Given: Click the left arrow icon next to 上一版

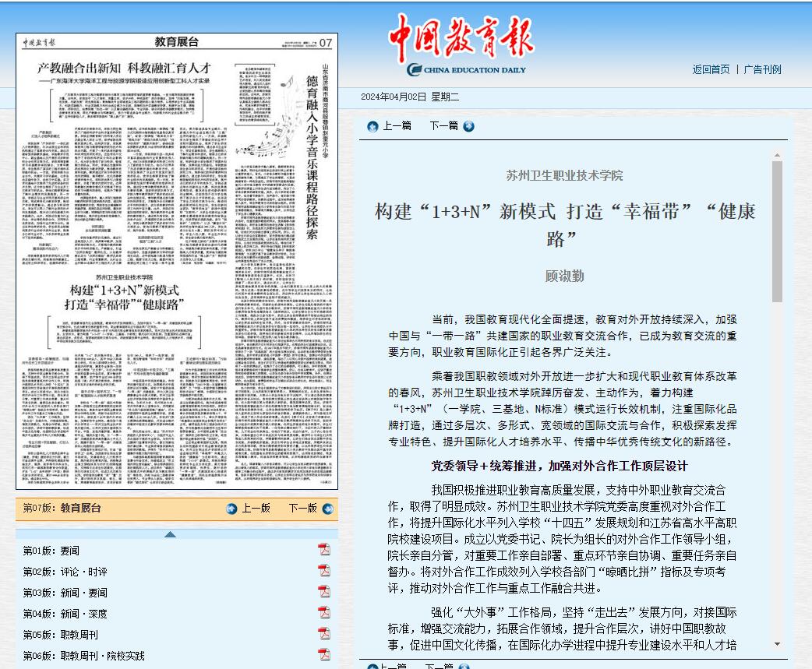Looking at the screenshot, I should [231, 509].
